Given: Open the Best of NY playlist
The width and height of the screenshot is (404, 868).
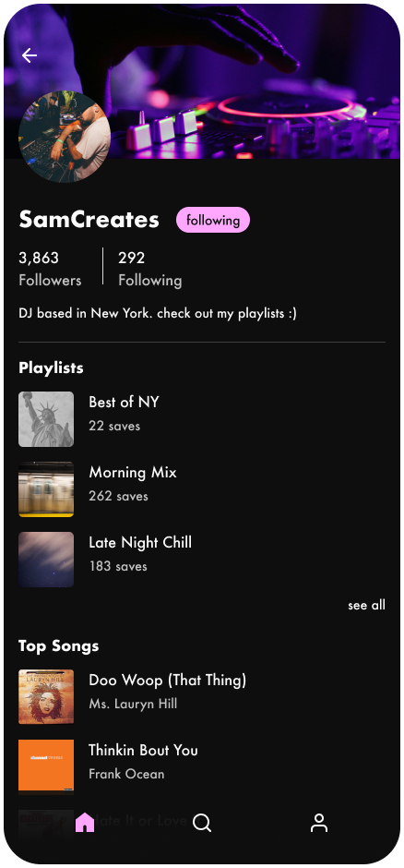Looking at the screenshot, I should 202,419.
